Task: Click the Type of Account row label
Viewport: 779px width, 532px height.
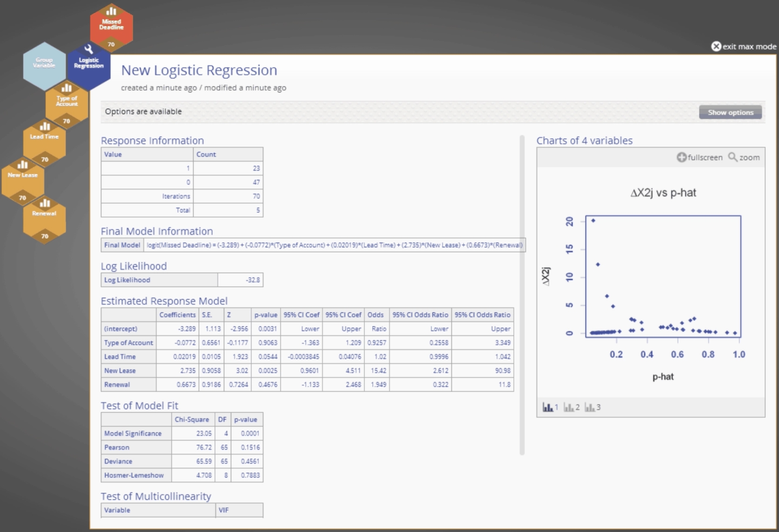Action: point(128,342)
